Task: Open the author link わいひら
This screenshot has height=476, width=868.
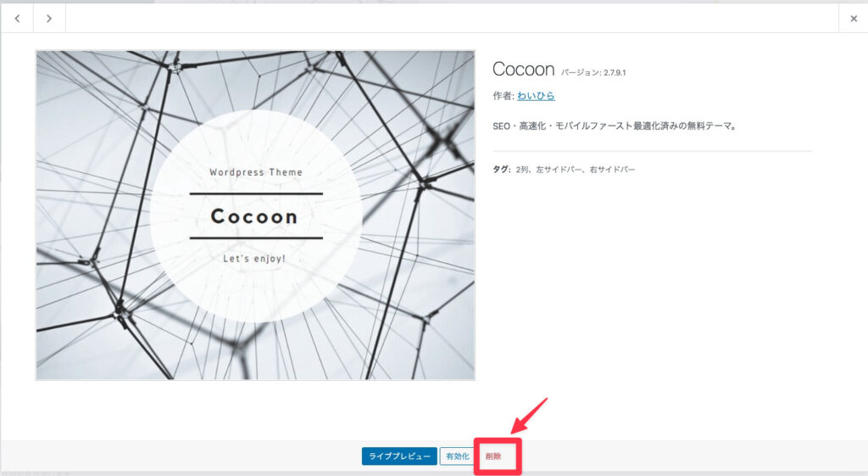Action: coord(536,96)
